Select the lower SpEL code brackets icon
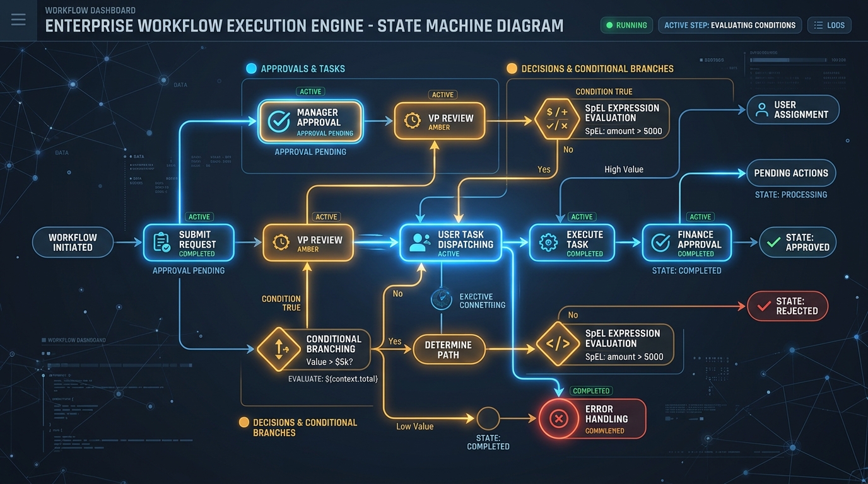Image resolution: width=868 pixels, height=484 pixels. click(558, 345)
